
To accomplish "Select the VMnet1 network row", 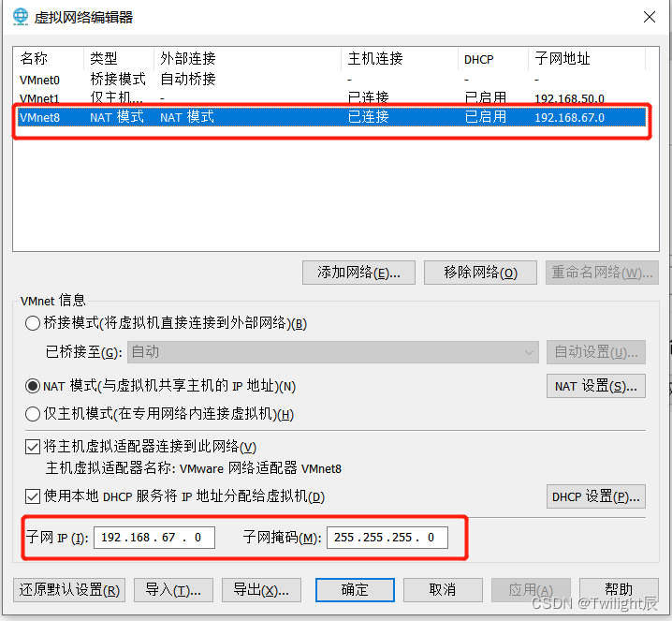I will tap(332, 98).
